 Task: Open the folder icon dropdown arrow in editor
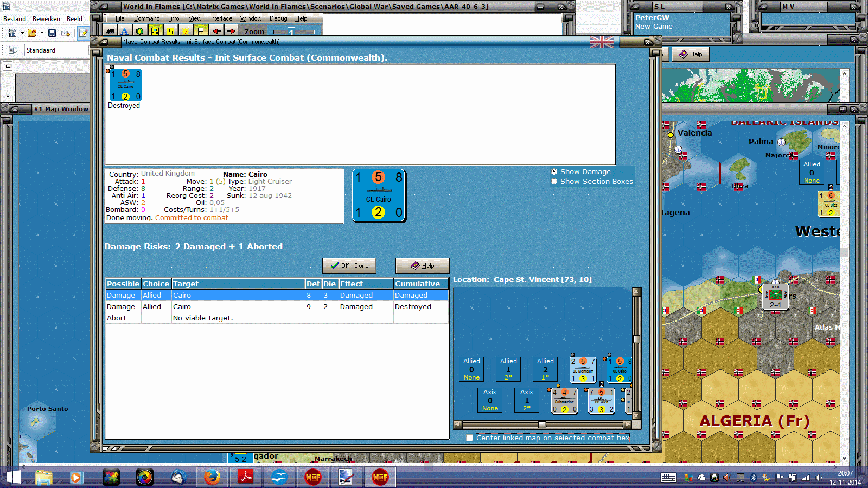coord(42,33)
